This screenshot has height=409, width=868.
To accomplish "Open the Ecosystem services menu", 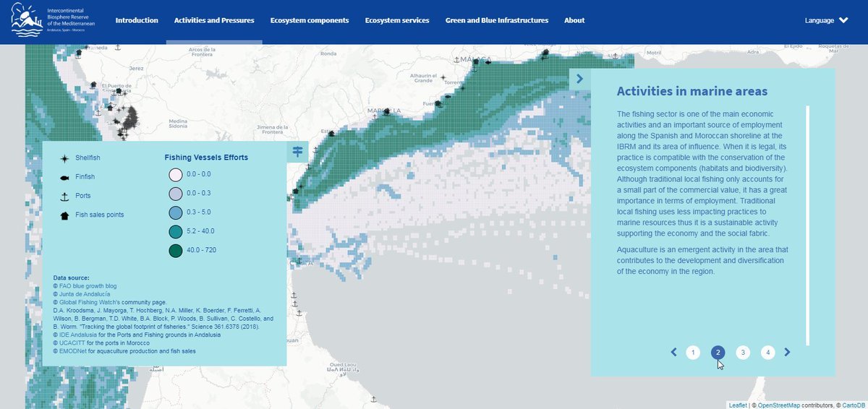I will click(x=396, y=20).
